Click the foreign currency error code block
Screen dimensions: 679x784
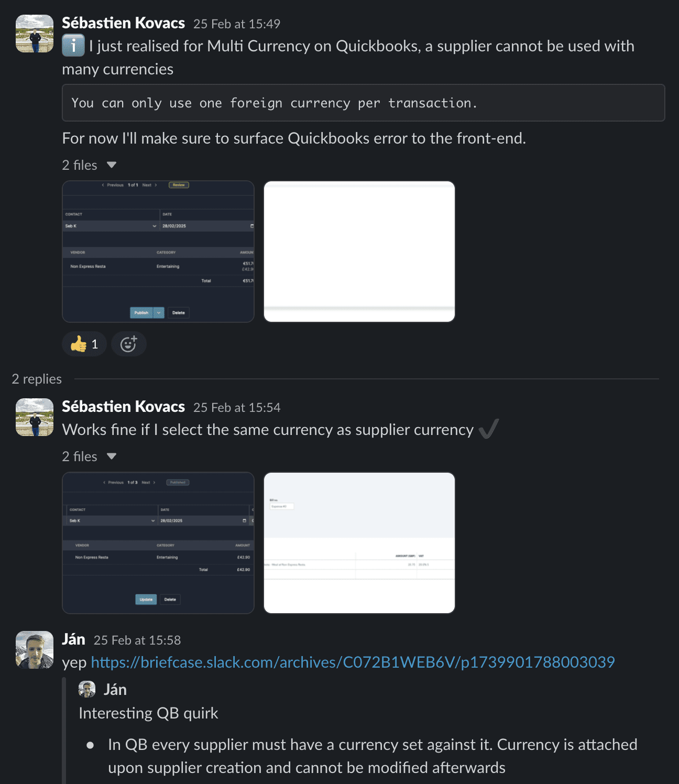coord(364,103)
